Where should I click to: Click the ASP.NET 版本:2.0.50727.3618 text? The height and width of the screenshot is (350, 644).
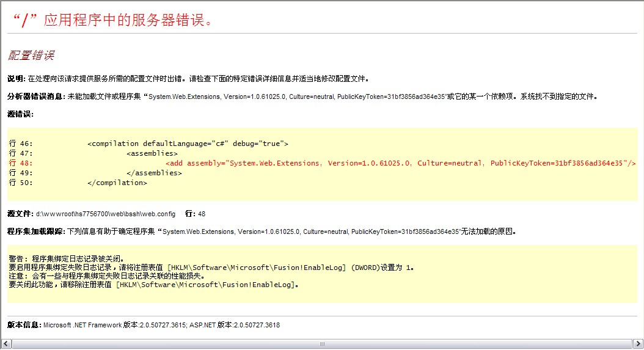pos(235,325)
